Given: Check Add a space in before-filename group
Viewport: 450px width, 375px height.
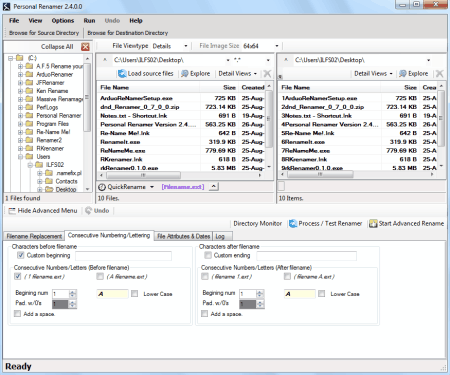Looking at the screenshot, I should click(17, 314).
